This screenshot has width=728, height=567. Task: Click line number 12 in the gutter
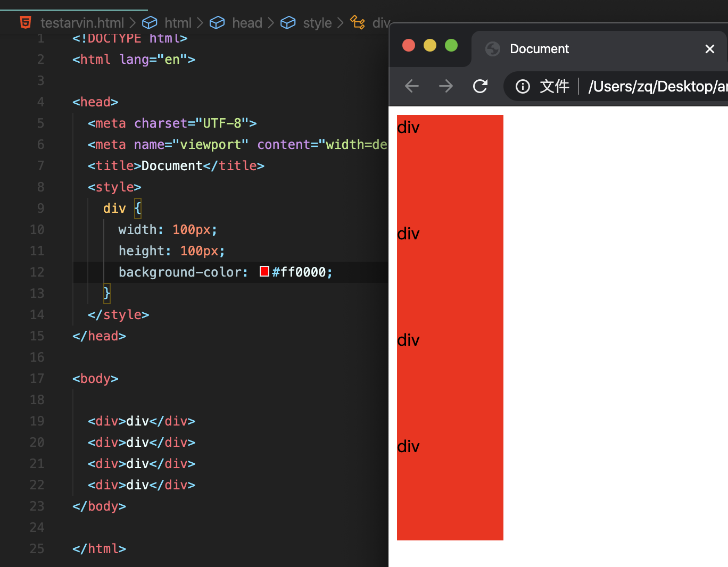(37, 272)
